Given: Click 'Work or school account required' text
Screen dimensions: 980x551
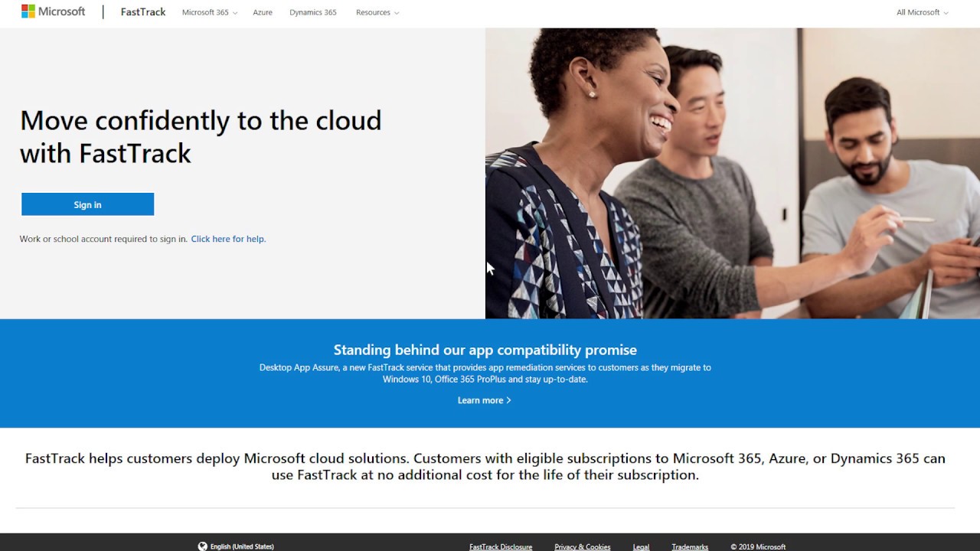Looking at the screenshot, I should (103, 239).
